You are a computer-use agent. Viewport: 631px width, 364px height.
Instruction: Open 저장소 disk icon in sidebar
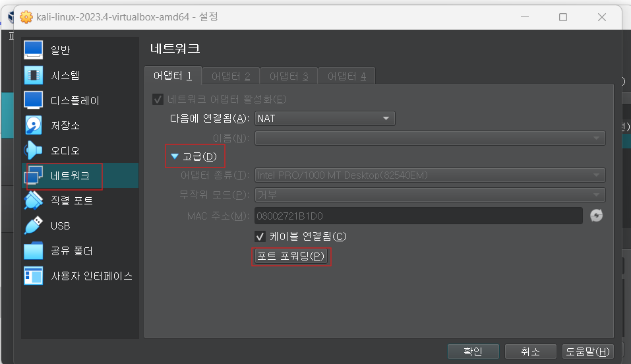click(x=34, y=125)
